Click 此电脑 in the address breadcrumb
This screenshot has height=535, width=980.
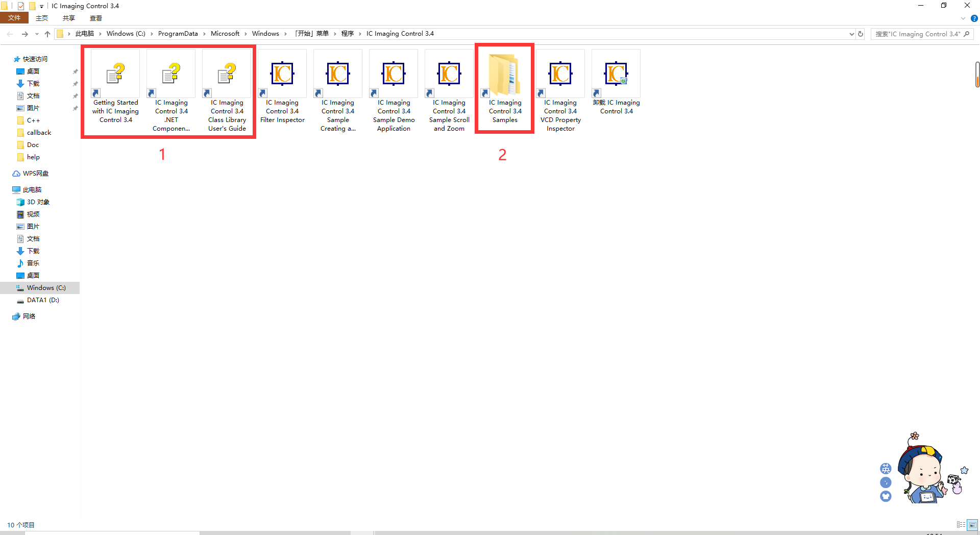pos(85,34)
